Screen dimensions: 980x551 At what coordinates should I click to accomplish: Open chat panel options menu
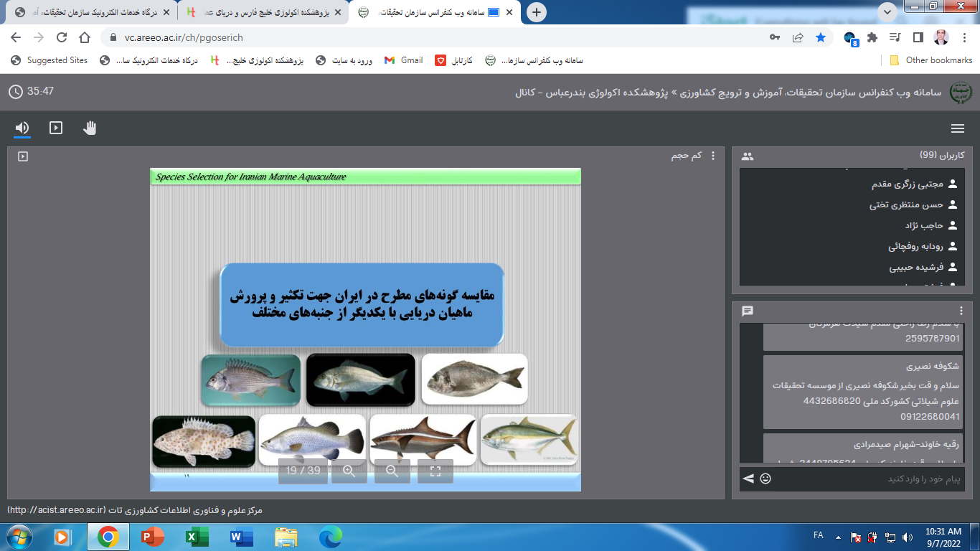click(x=961, y=311)
